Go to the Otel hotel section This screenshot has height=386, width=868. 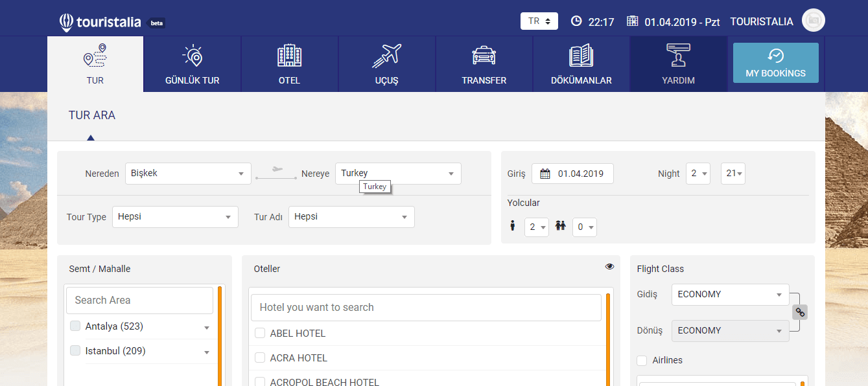coord(289,64)
